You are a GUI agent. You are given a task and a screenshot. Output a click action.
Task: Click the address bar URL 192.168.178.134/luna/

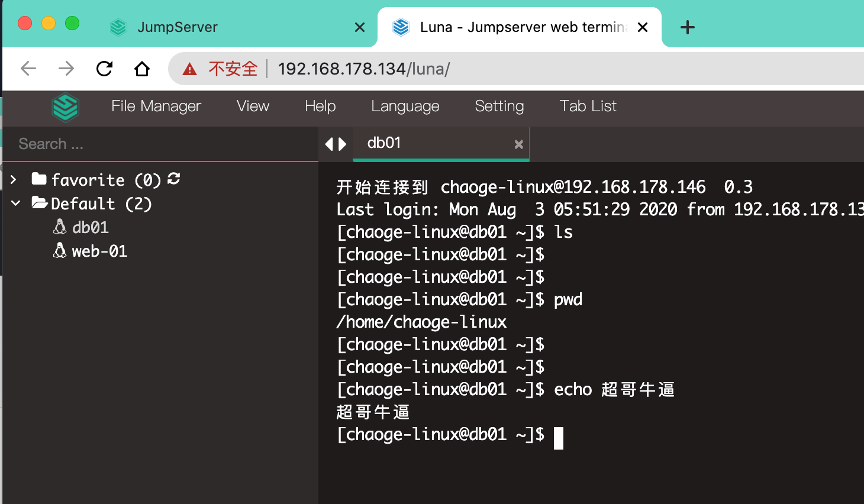[x=364, y=69]
